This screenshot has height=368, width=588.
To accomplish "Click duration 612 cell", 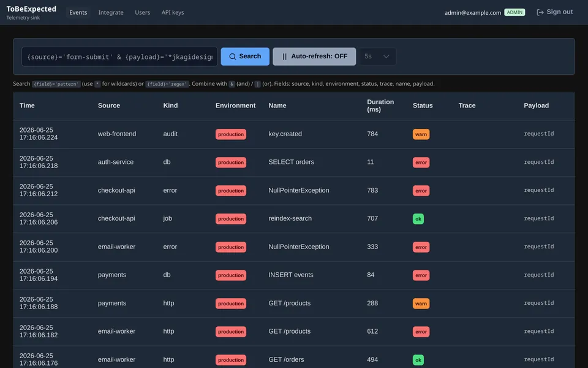I will (x=372, y=331).
